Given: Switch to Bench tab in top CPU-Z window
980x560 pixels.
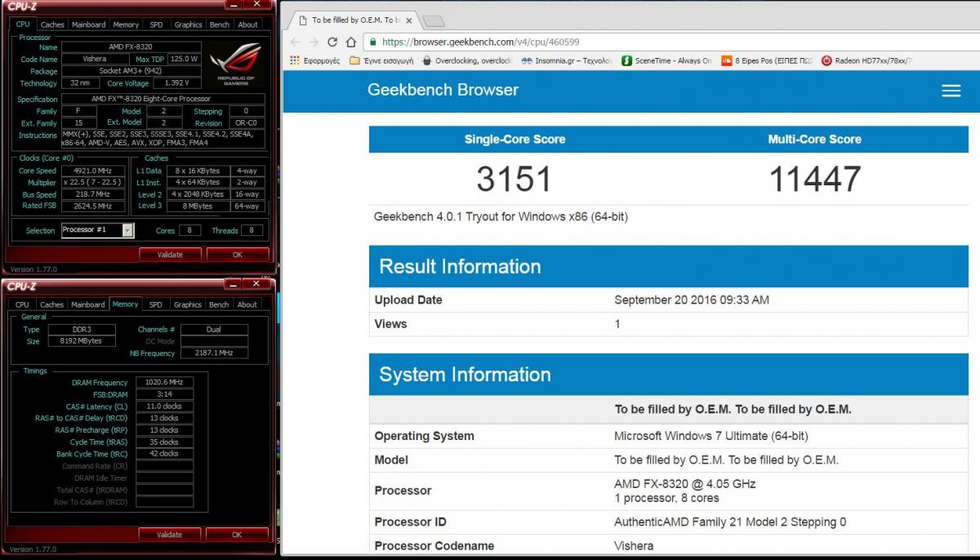Looking at the screenshot, I should point(220,24).
